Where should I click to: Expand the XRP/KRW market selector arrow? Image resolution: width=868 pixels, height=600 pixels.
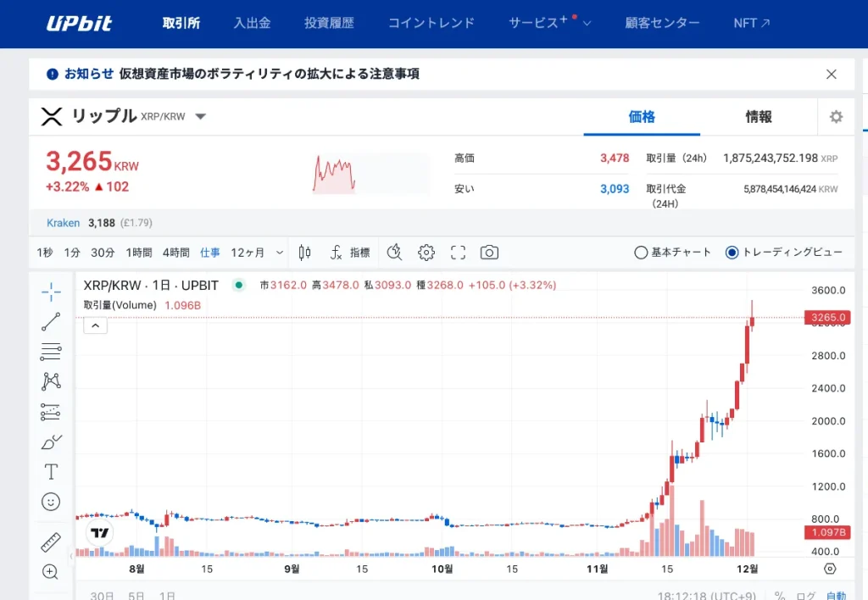[201, 117]
